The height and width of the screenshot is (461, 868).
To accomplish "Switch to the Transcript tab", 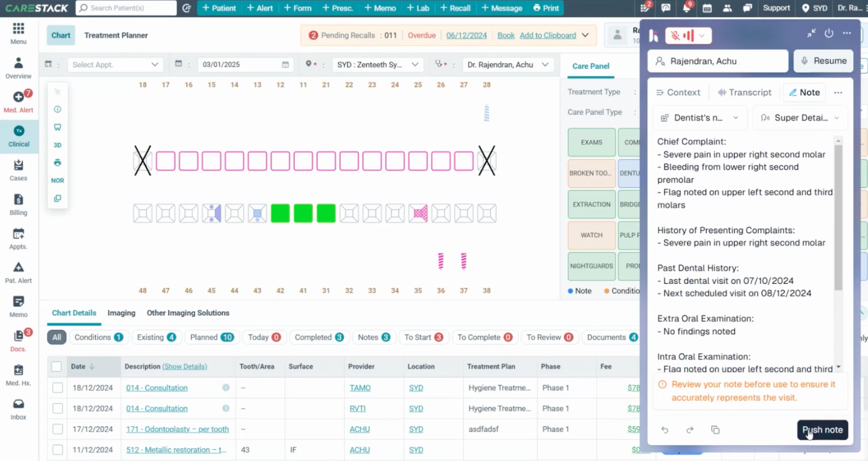I will pyautogui.click(x=745, y=92).
